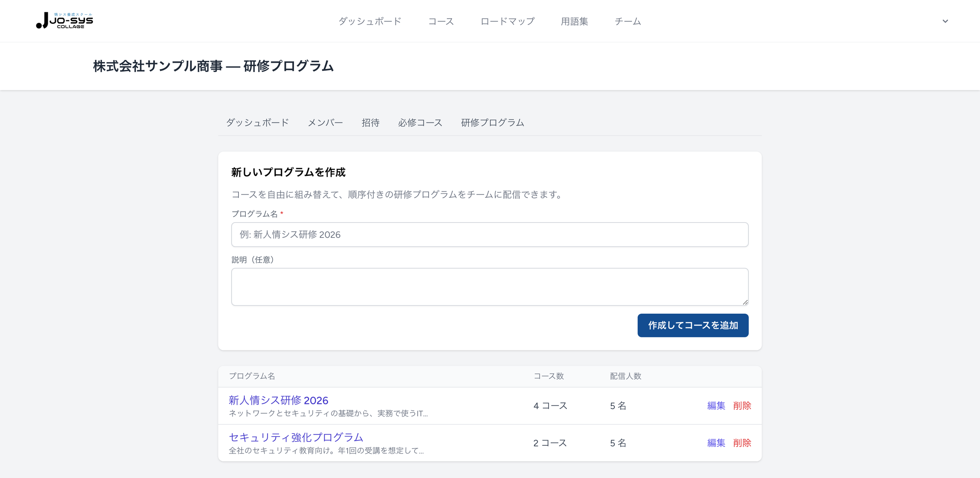Grab the textarea resize handle
This screenshot has width=980, height=478.
[745, 302]
